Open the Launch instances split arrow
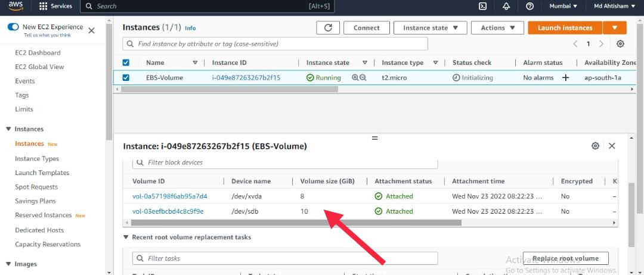 [615, 28]
